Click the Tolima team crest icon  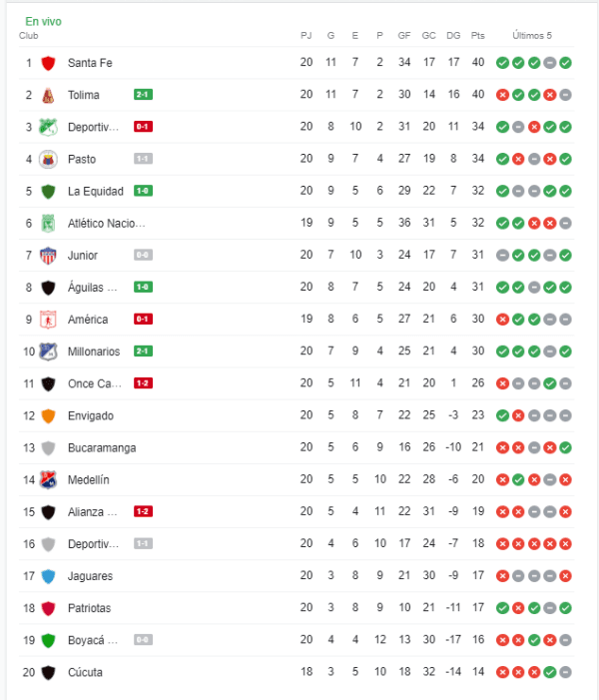pos(48,95)
